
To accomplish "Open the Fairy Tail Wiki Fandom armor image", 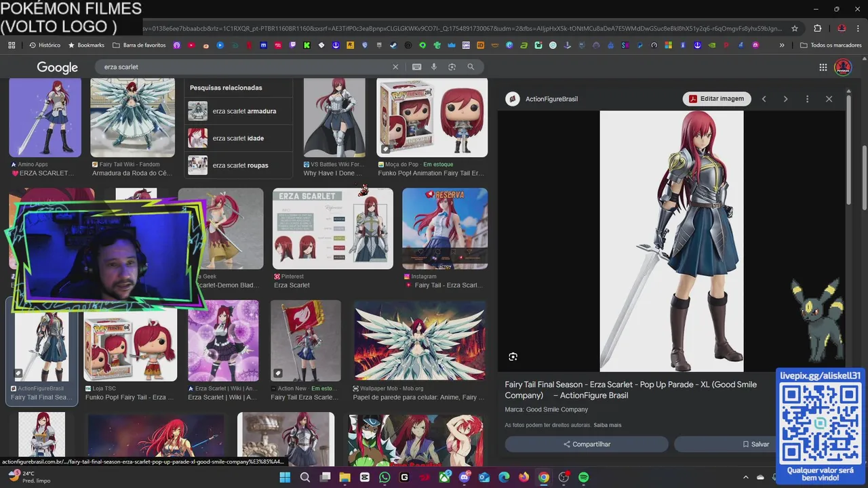I will coord(133,118).
